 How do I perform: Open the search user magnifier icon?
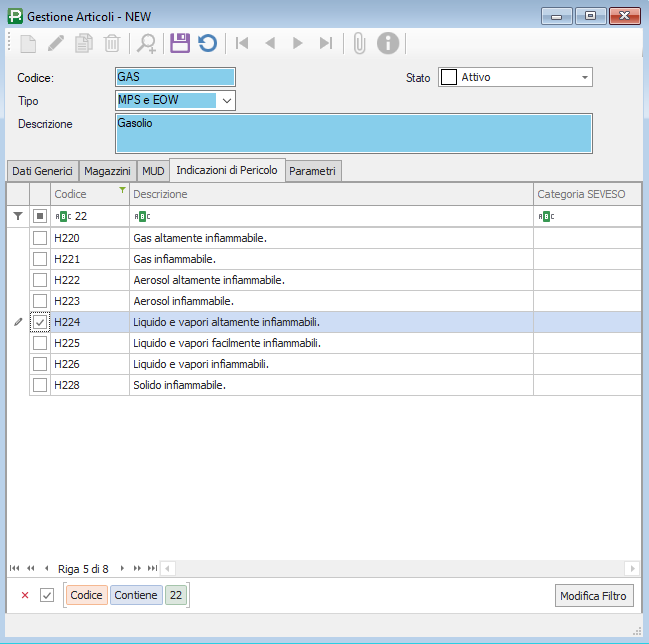point(147,43)
